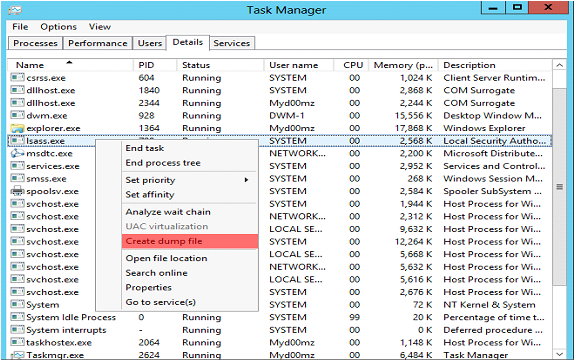Click the scrollbar down arrow
574x360 pixels.
(559, 354)
